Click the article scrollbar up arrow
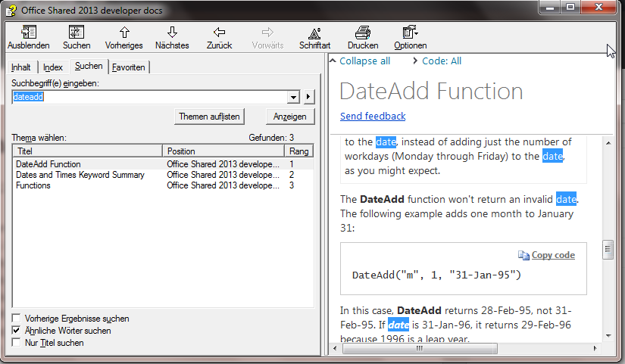The height and width of the screenshot is (364, 625). pos(608,143)
